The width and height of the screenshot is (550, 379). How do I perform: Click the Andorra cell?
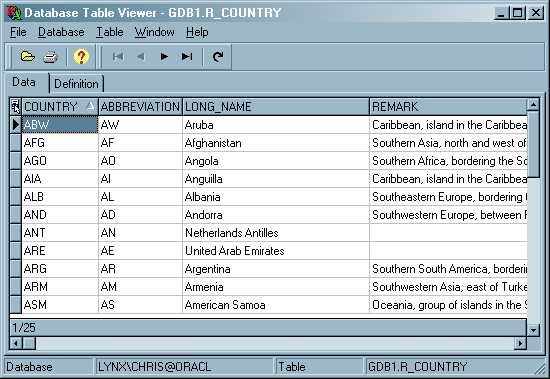(x=276, y=214)
